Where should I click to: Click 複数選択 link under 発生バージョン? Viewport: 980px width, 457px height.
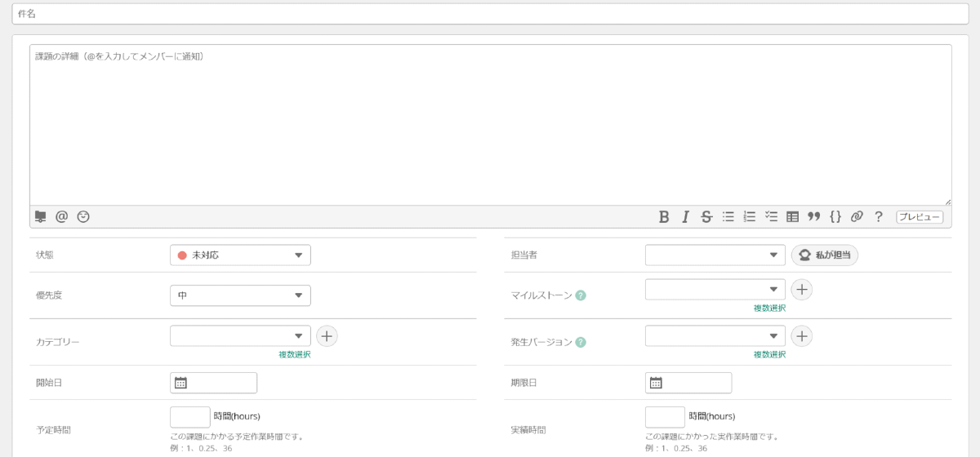(x=769, y=354)
